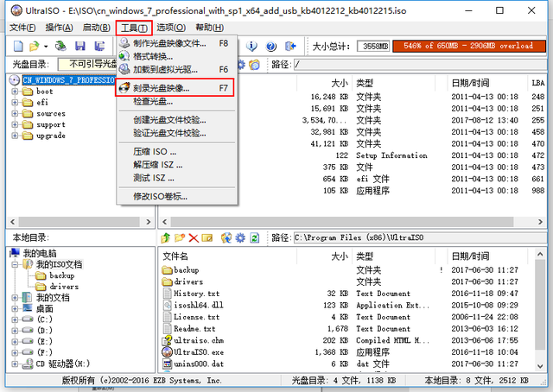Click the add-to-image blue arrow icon
553x392 pixels.
[x=226, y=238]
